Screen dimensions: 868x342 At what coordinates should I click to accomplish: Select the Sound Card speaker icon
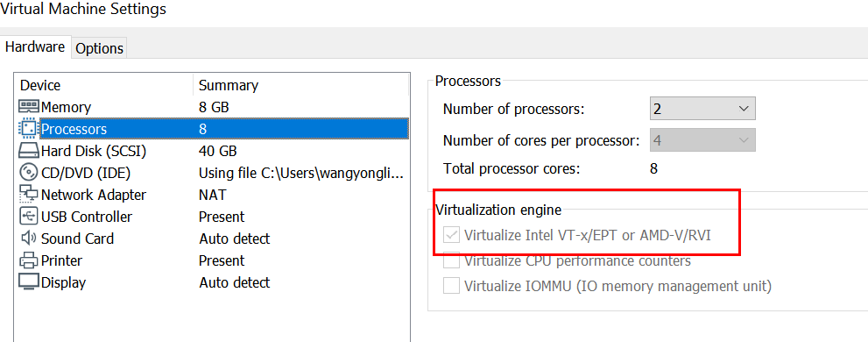tap(28, 239)
